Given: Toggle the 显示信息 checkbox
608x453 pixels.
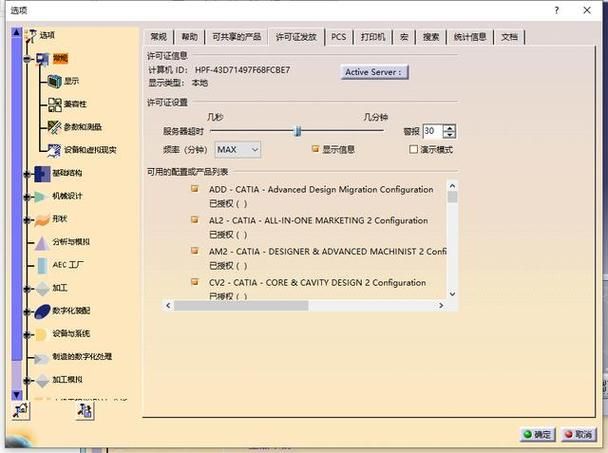Looking at the screenshot, I should (x=316, y=149).
